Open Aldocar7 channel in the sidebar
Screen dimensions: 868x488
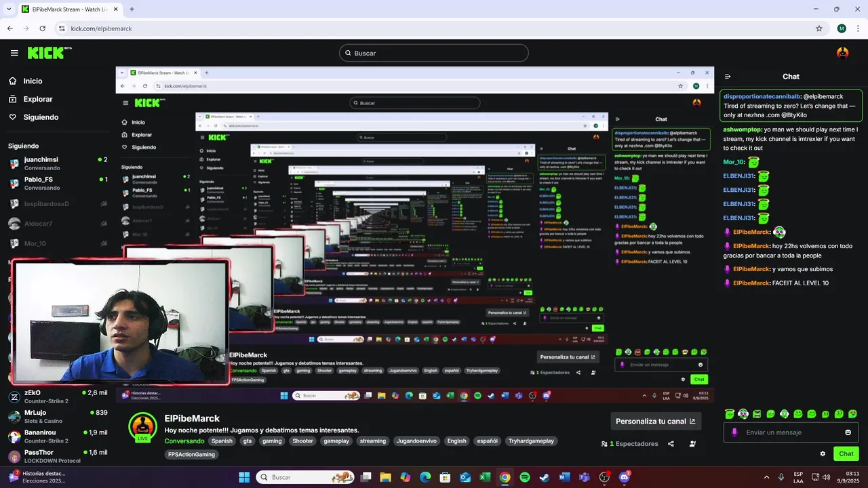coord(57,224)
